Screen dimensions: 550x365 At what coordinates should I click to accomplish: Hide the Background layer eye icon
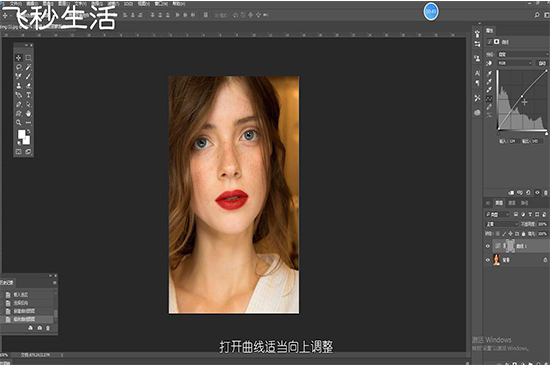coord(488,260)
